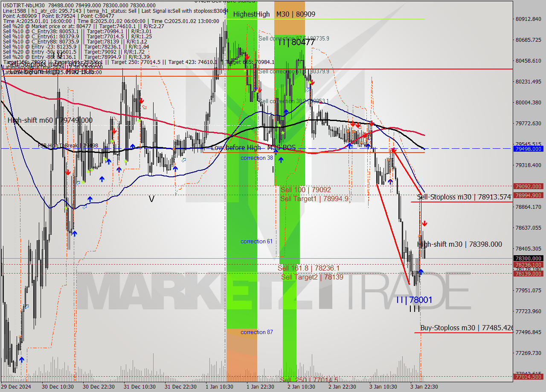Select the 'Sell 100 | 79092' label

pyautogui.click(x=305, y=190)
